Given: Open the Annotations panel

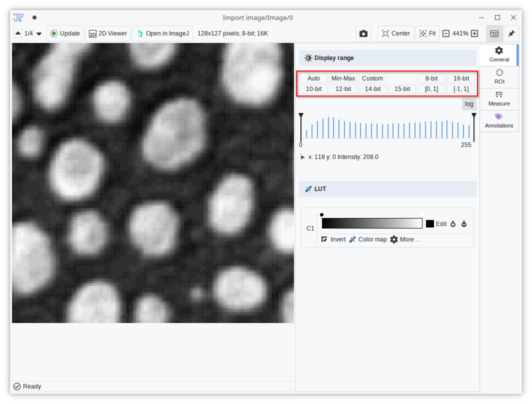Looking at the screenshot, I should [499, 120].
